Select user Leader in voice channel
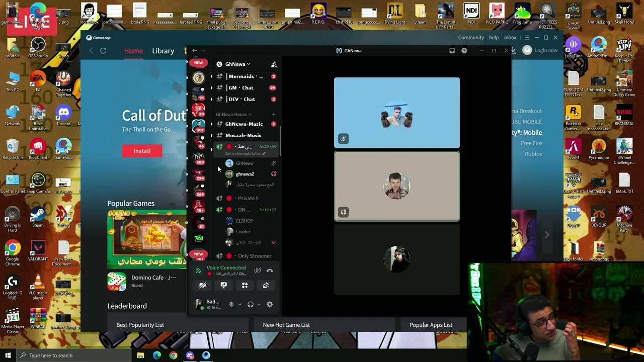Image resolution: width=644 pixels, height=362 pixels. pyautogui.click(x=250, y=232)
